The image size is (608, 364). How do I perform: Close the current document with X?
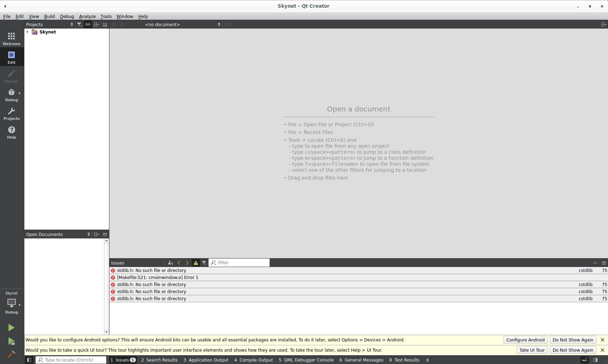pyautogui.click(x=227, y=24)
